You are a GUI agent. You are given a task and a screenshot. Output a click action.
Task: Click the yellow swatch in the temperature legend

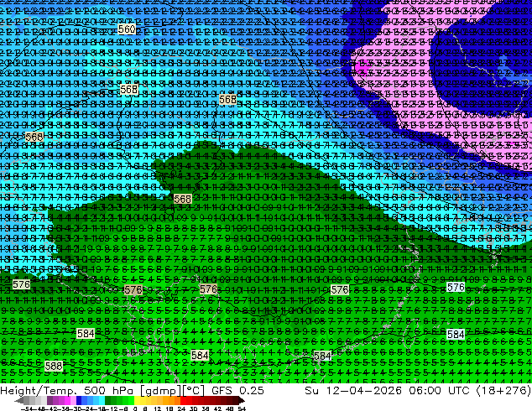click(x=137, y=400)
